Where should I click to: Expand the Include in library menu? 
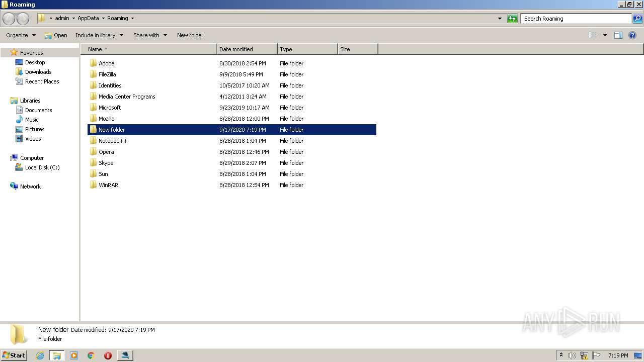(99, 35)
